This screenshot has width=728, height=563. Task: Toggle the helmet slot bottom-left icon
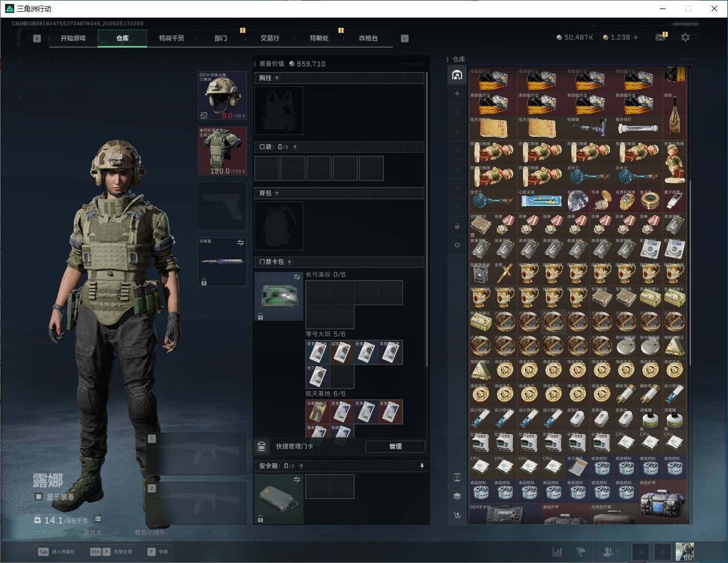[204, 115]
